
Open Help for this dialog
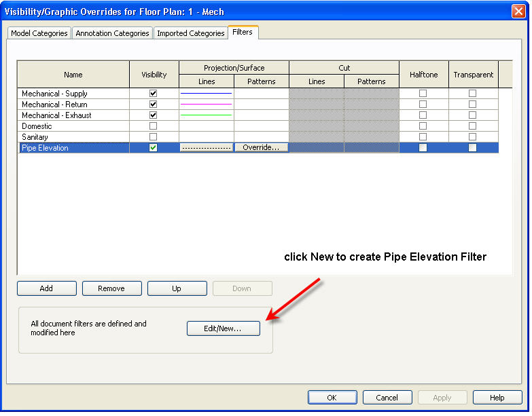[497, 398]
